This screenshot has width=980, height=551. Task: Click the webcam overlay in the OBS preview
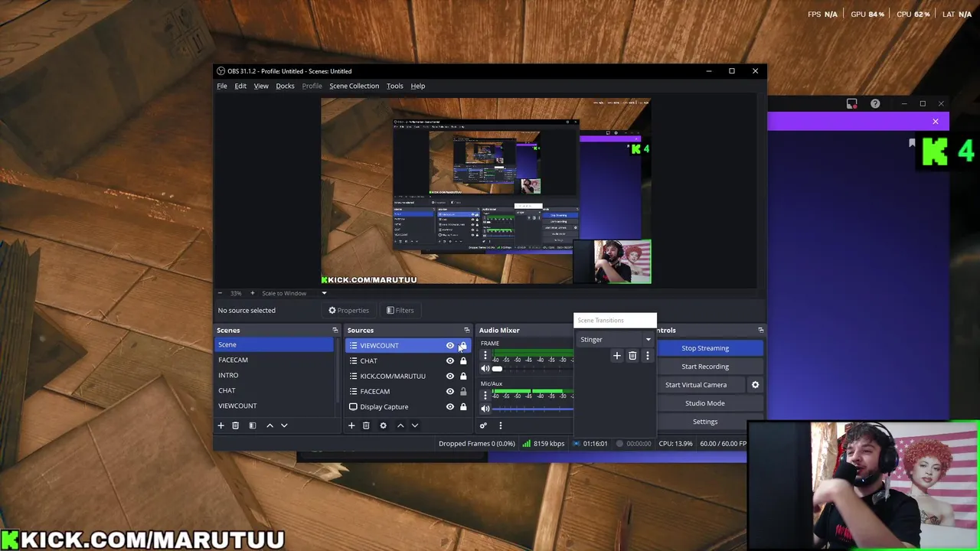pyautogui.click(x=612, y=262)
